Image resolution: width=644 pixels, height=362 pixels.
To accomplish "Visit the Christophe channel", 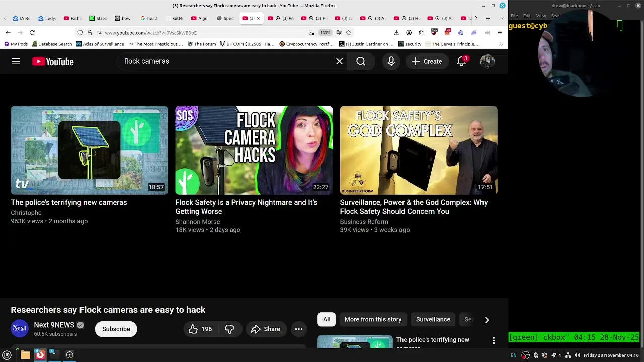I will point(26,213).
